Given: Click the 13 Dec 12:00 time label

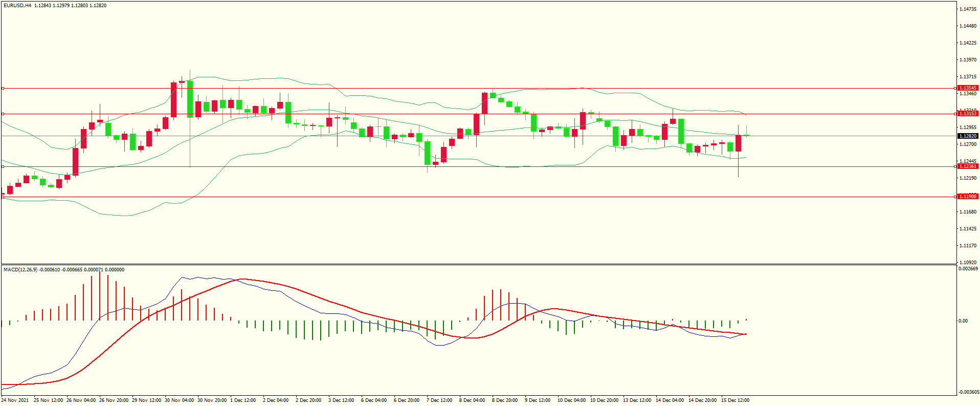Looking at the screenshot, I should tap(637, 400).
